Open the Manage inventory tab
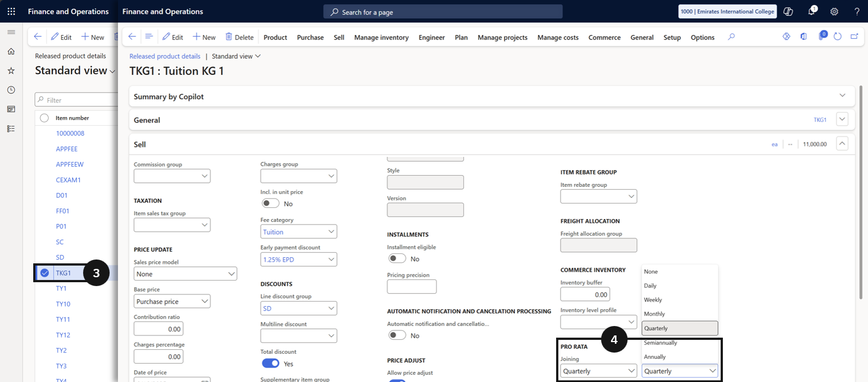The height and width of the screenshot is (382, 868). (381, 37)
